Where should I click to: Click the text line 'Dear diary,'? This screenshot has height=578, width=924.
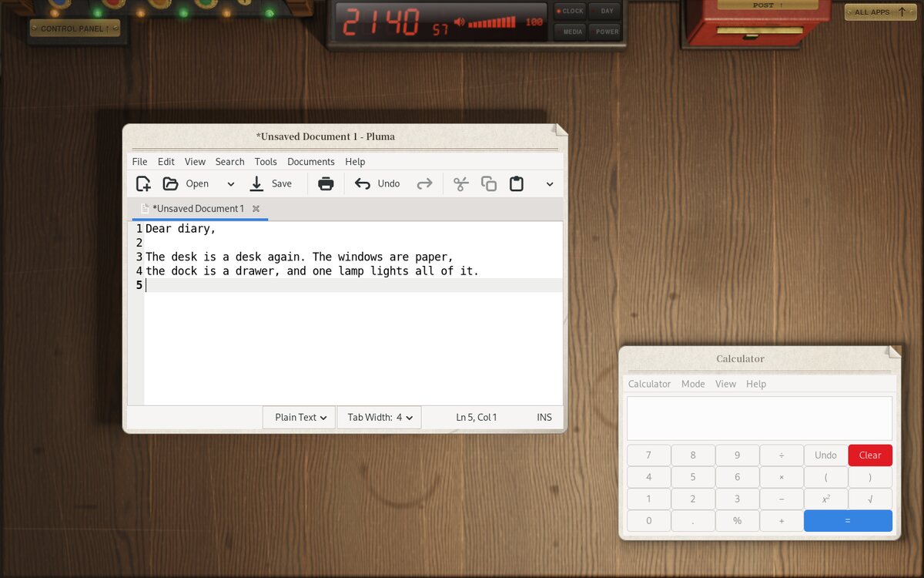(x=181, y=229)
